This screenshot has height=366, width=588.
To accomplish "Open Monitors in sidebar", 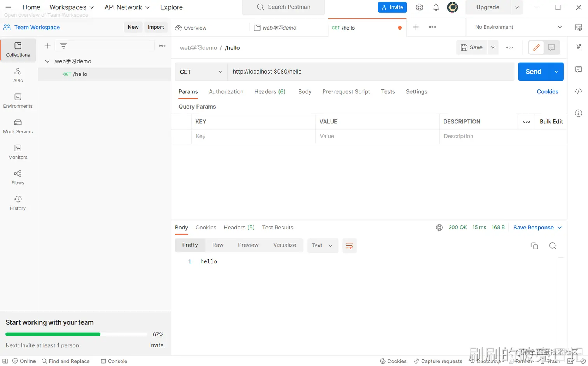I will (x=18, y=152).
